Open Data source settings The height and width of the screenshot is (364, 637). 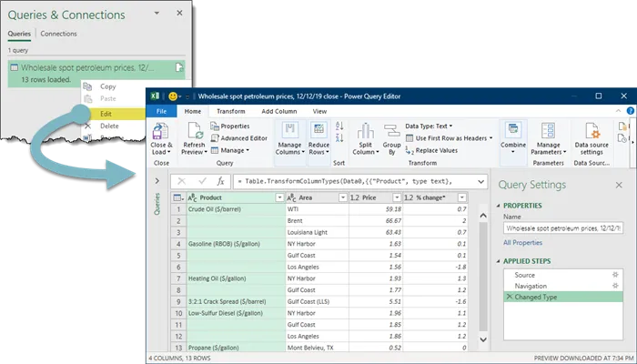click(592, 130)
